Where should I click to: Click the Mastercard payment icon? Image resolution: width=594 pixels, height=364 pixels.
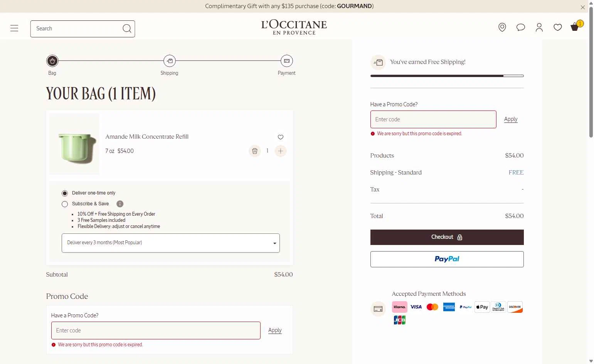point(432,307)
